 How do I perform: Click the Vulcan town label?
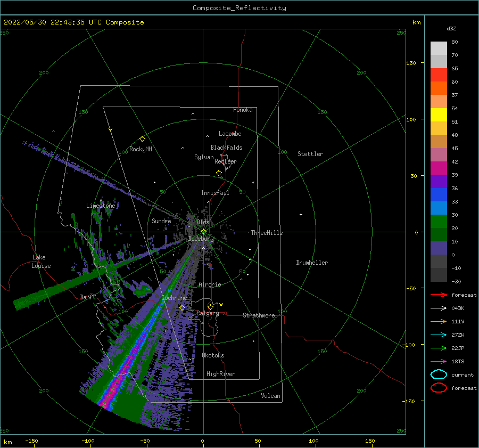pos(270,396)
